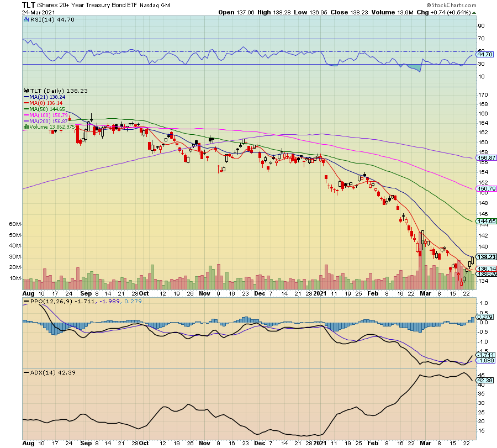Select the MA(21) blue line legend marker
The image size is (497, 448).
[x=27, y=97]
